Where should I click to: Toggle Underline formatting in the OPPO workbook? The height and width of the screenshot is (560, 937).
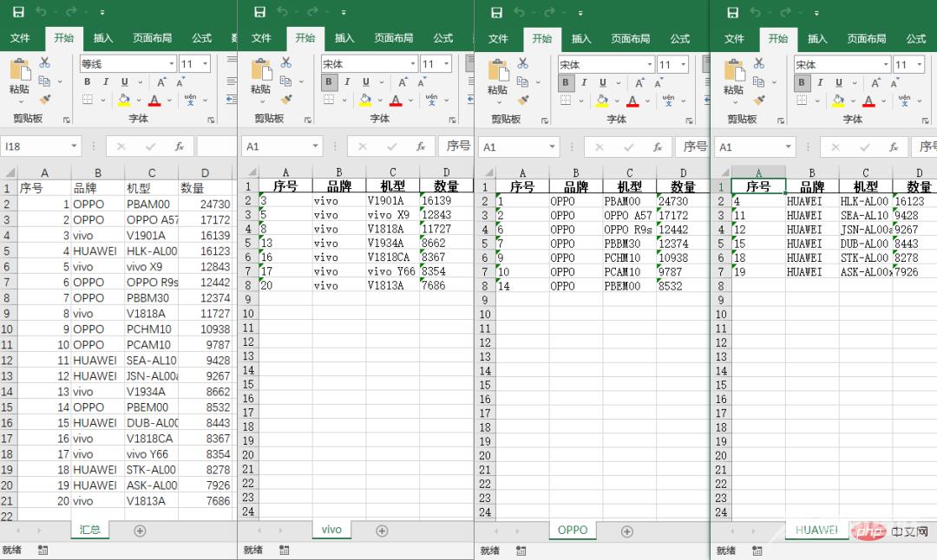(x=603, y=81)
